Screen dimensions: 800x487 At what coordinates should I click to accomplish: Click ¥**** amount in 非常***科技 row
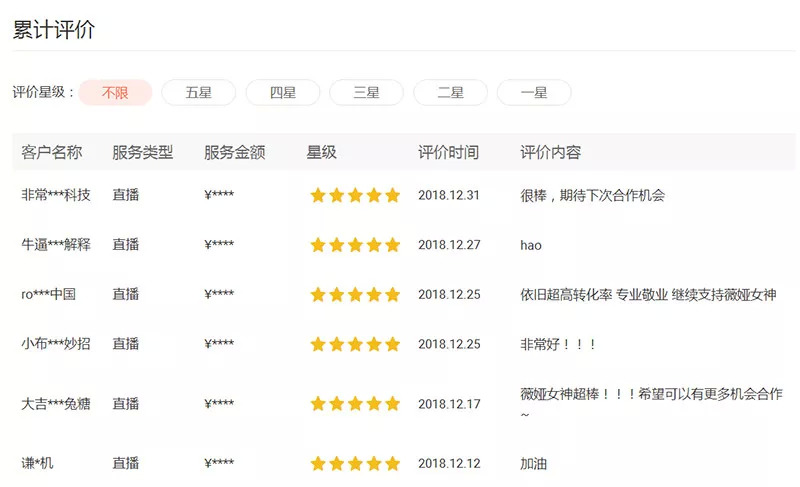point(219,195)
